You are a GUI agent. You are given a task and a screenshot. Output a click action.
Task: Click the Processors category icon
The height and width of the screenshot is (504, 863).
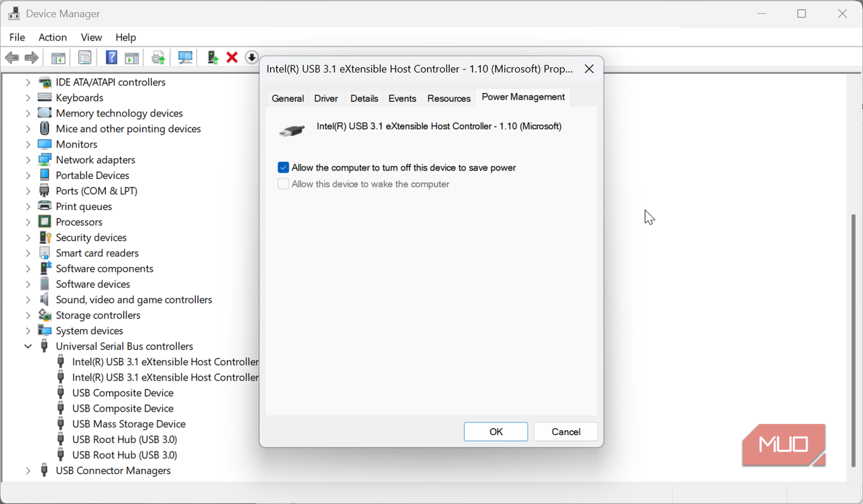pyautogui.click(x=44, y=221)
